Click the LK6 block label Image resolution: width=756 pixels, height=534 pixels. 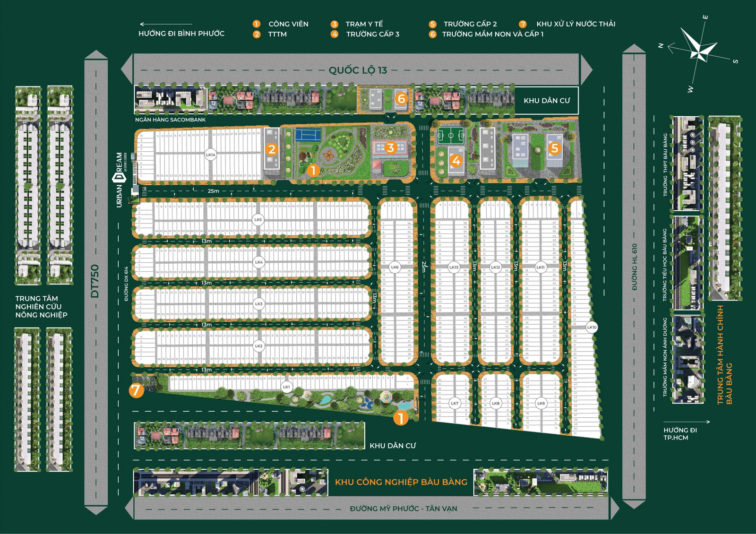coord(395,267)
